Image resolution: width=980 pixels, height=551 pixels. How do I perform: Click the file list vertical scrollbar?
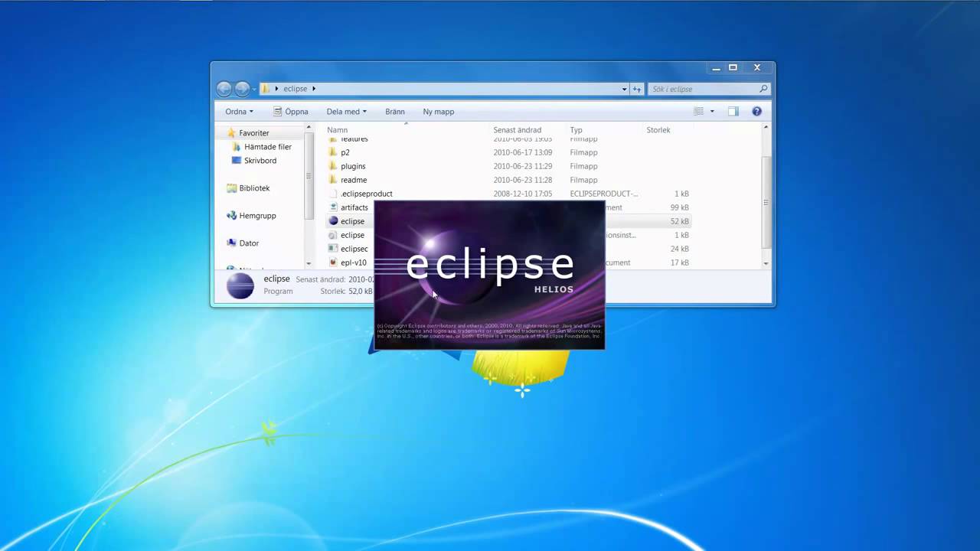click(x=766, y=196)
